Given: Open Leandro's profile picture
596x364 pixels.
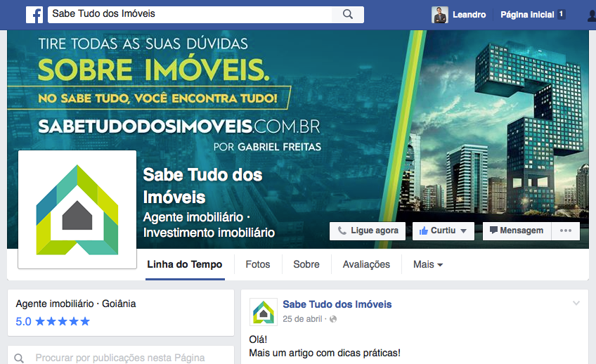Looking at the screenshot, I should (440, 15).
